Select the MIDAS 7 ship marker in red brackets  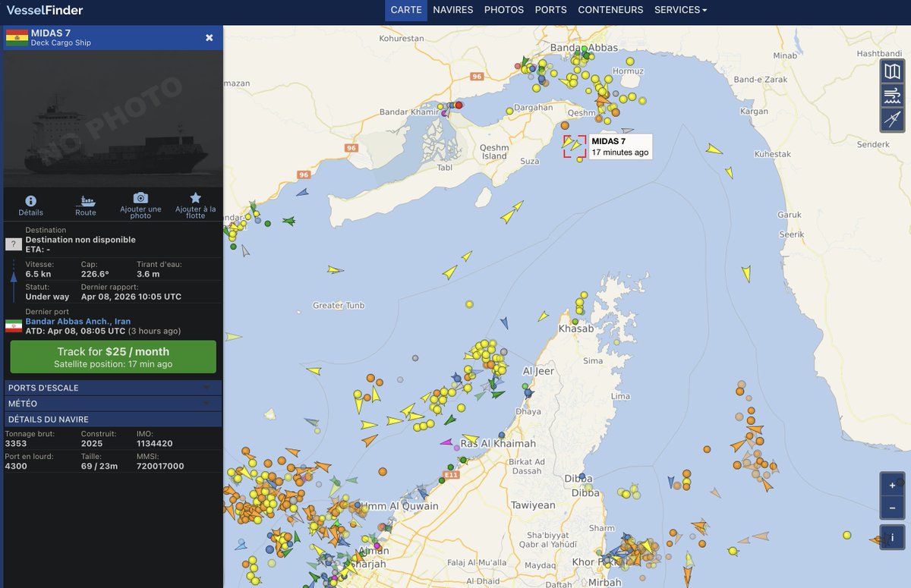(x=575, y=146)
